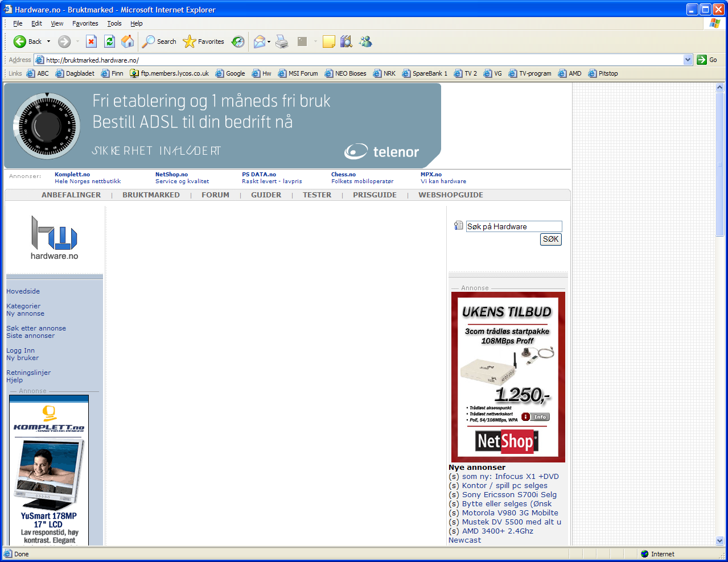
Task: Open the Back button history dropdown
Action: (x=49, y=42)
